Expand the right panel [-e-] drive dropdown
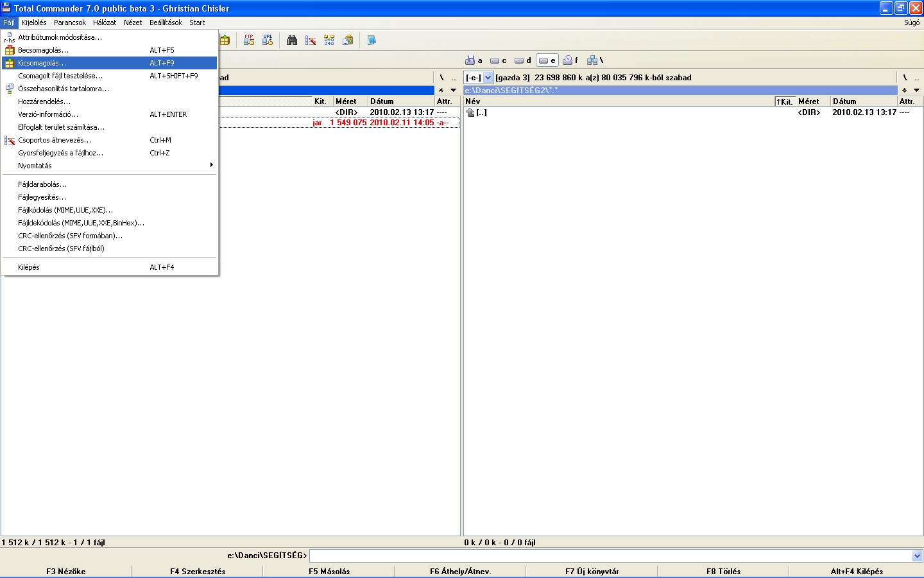This screenshot has height=578, width=924. pyautogui.click(x=488, y=78)
